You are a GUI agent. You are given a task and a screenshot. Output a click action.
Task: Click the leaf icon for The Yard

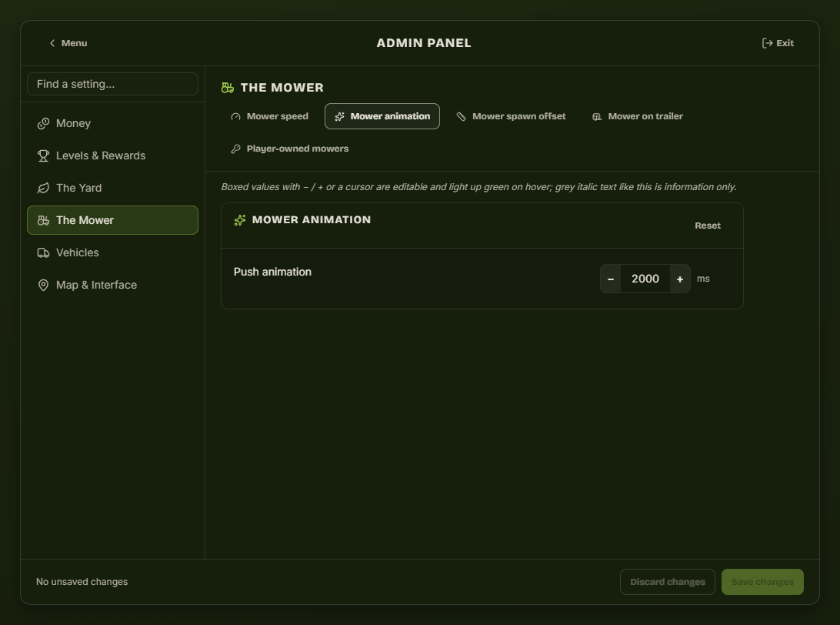click(x=43, y=188)
